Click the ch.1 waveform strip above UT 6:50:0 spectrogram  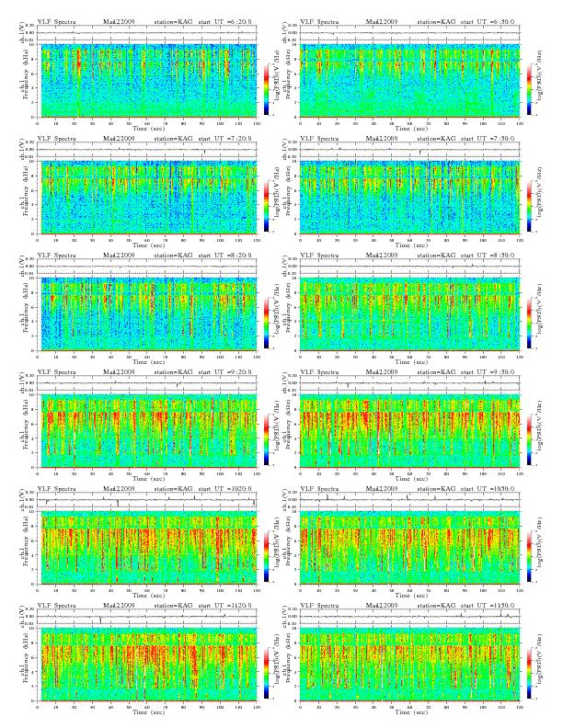point(409,33)
